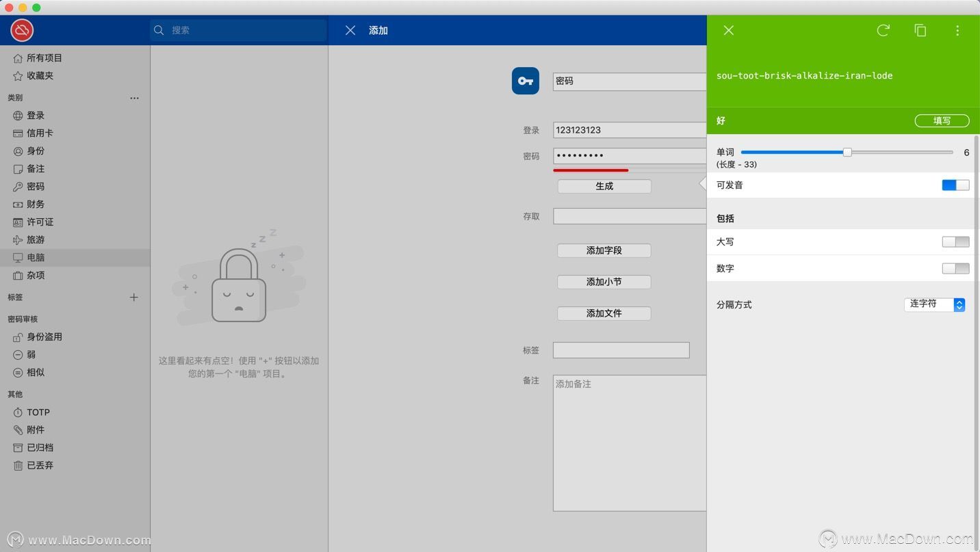Open 所有项目 in sidebar
Viewport: 980px width, 552px height.
click(x=75, y=58)
